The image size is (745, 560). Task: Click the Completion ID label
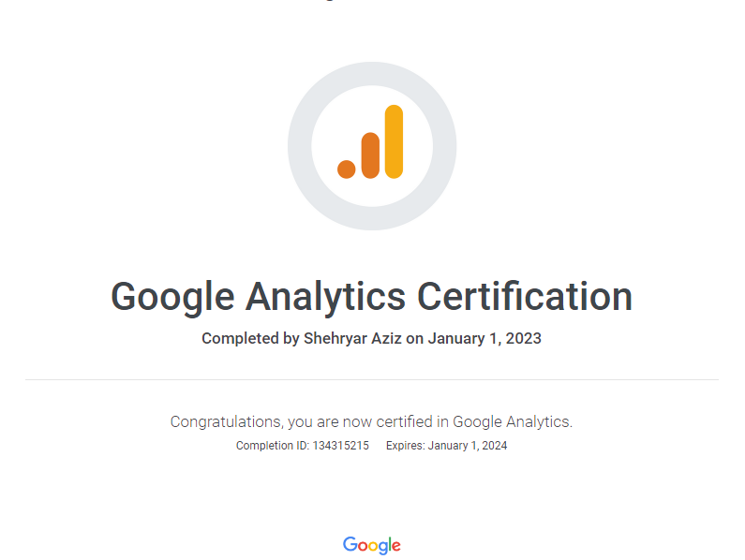coord(272,446)
